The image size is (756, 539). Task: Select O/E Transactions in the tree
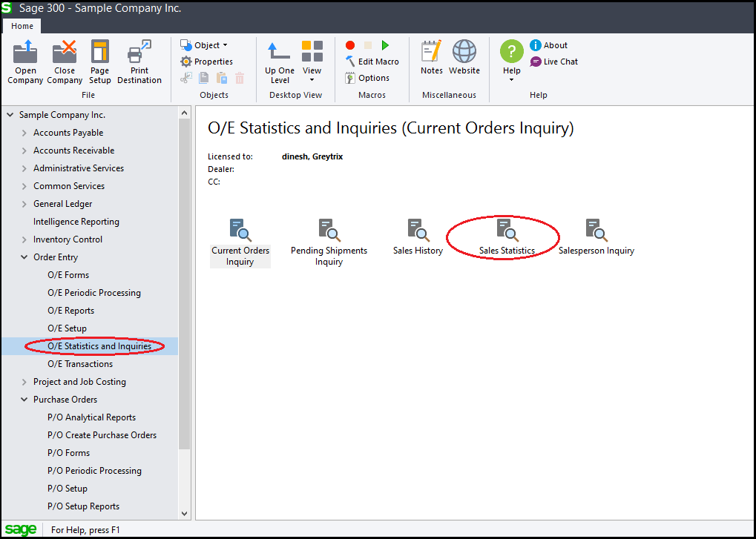click(x=80, y=364)
